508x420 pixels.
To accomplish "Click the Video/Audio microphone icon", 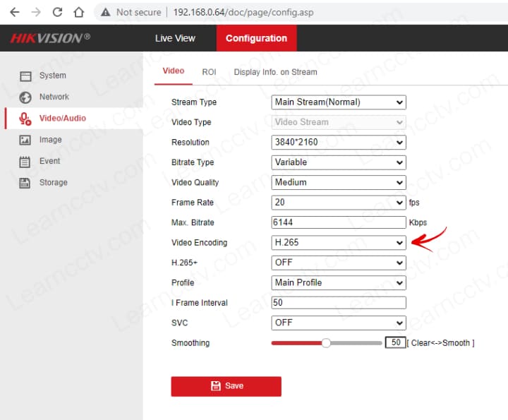I will [x=25, y=119].
